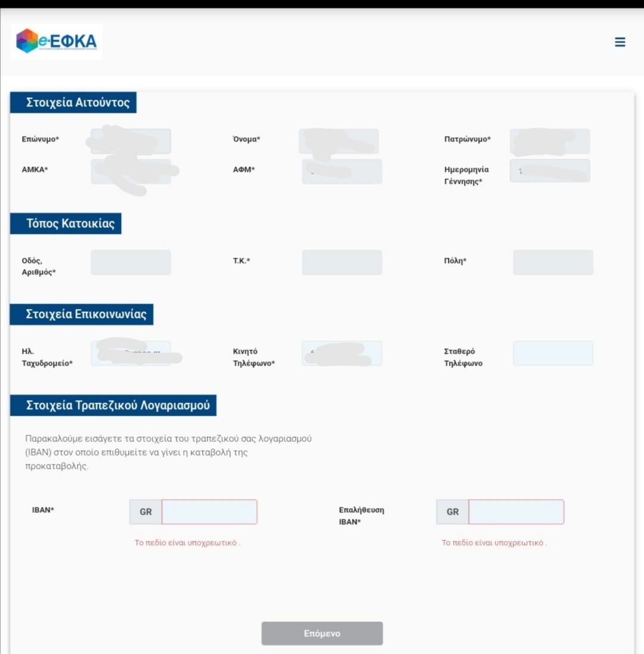The height and width of the screenshot is (654, 644).
Task: Click the GR prefix beside Επαλήθευση IBAN
Action: coord(453,512)
